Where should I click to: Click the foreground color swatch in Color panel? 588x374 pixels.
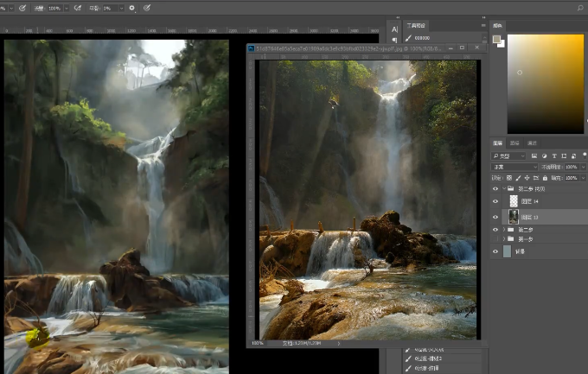496,39
